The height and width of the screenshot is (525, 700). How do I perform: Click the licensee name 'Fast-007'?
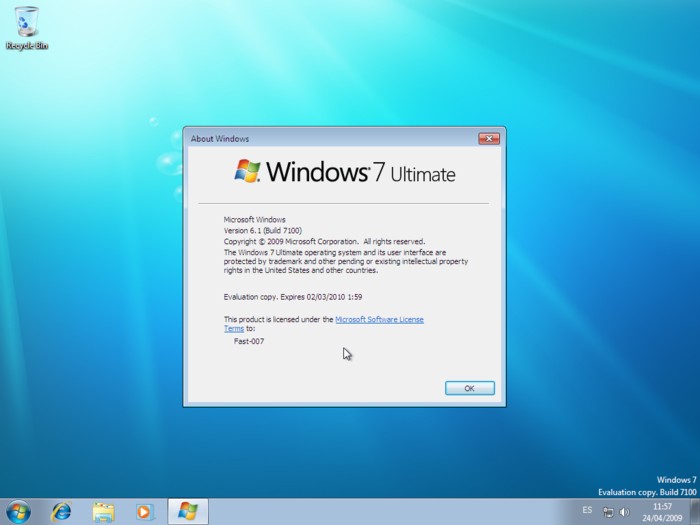pos(249,341)
